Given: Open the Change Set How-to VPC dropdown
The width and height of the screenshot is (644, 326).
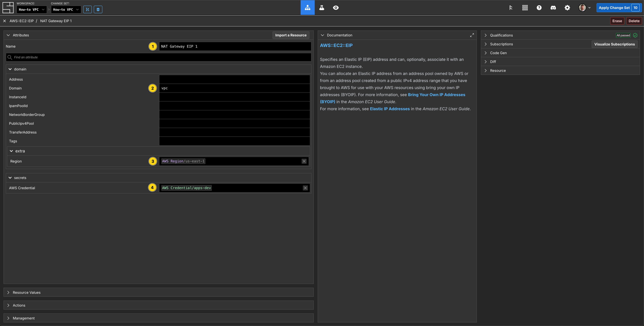Looking at the screenshot, I should (x=66, y=9).
